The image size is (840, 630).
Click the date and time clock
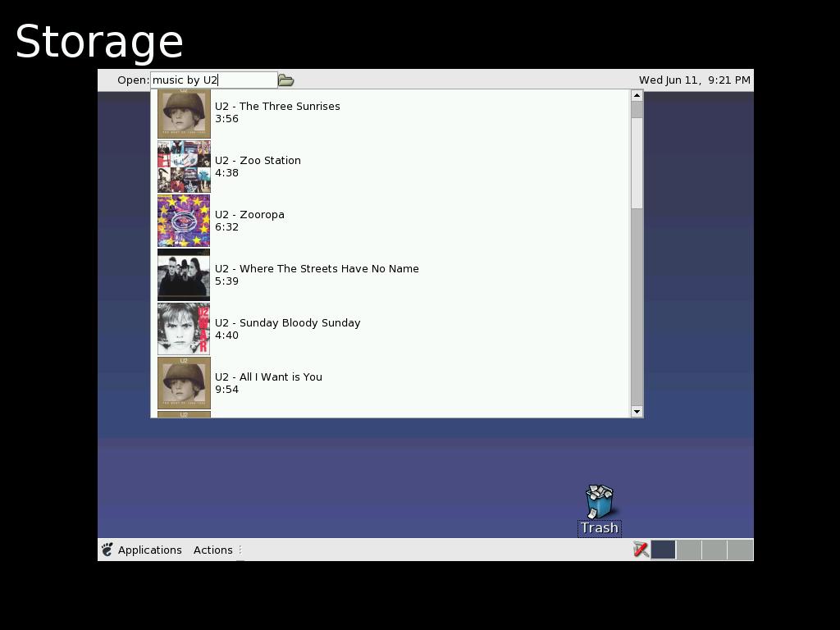694,80
